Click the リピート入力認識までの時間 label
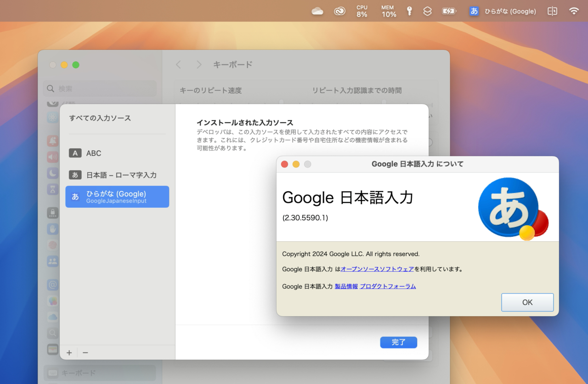This screenshot has height=384, width=588. (357, 90)
